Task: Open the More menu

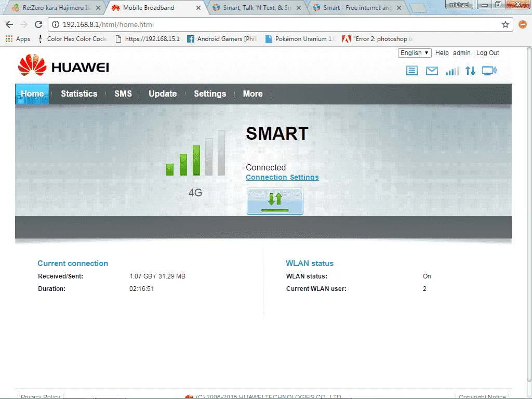Action: (x=253, y=94)
